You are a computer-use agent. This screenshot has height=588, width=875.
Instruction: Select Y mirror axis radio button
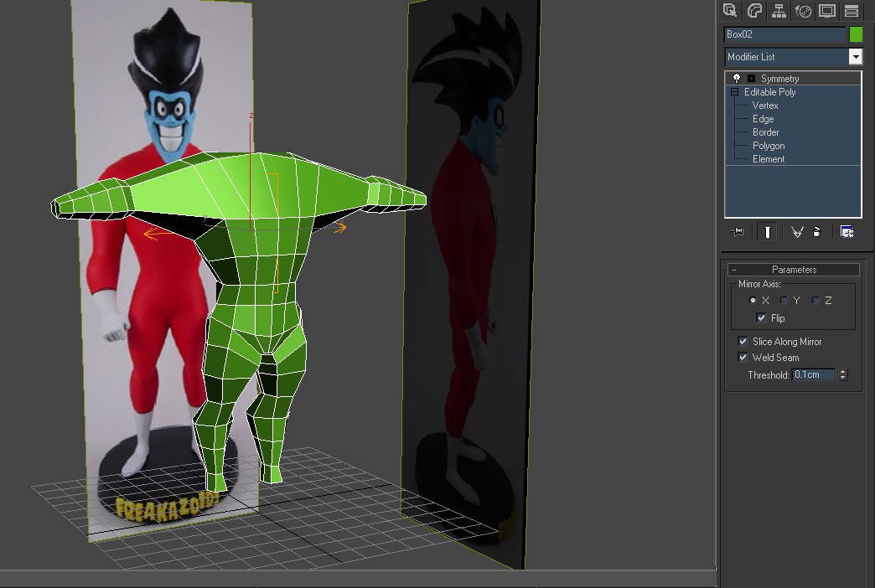784,300
